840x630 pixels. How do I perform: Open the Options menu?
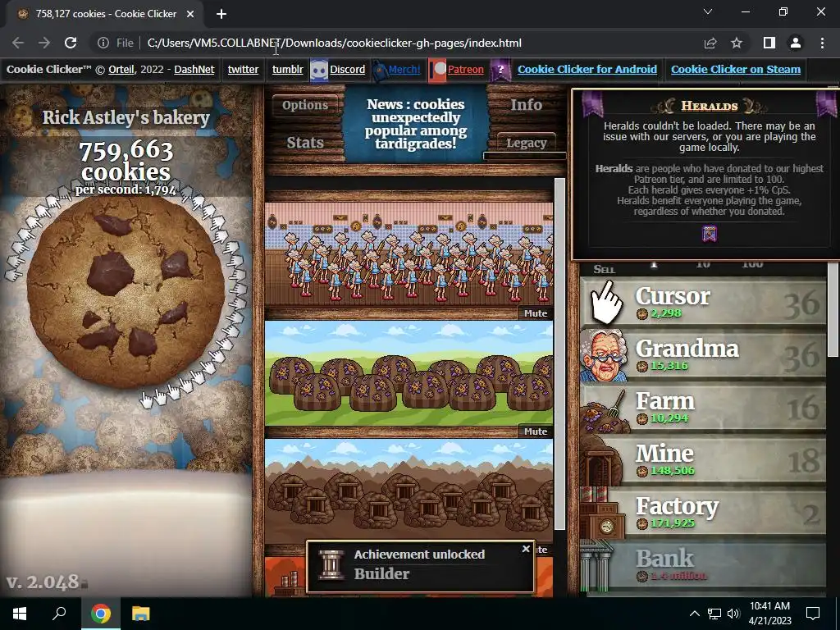click(305, 105)
